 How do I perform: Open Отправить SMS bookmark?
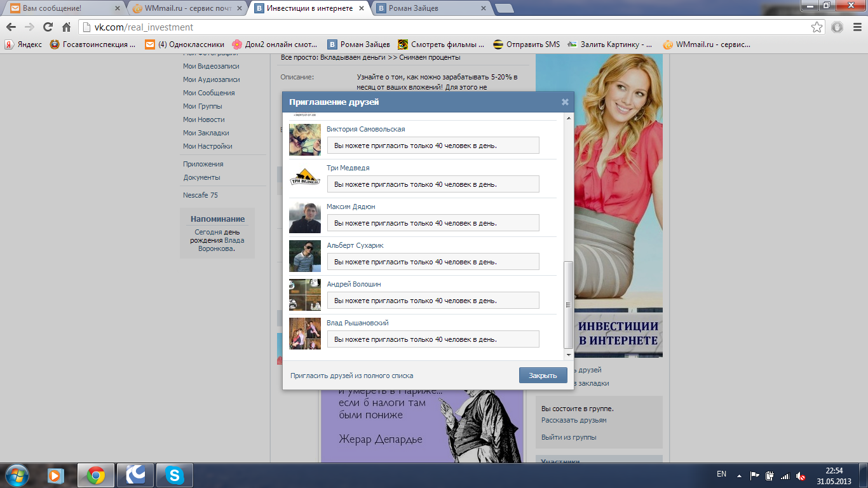[527, 44]
